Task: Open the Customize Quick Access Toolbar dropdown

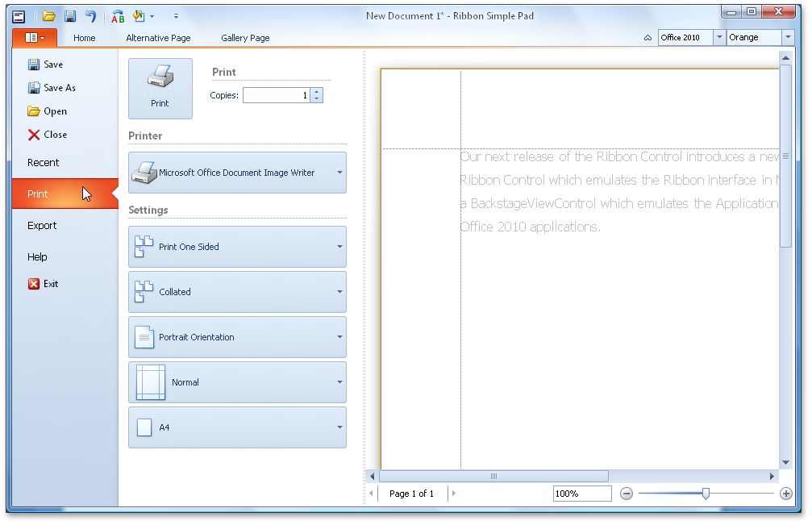Action: 176,17
